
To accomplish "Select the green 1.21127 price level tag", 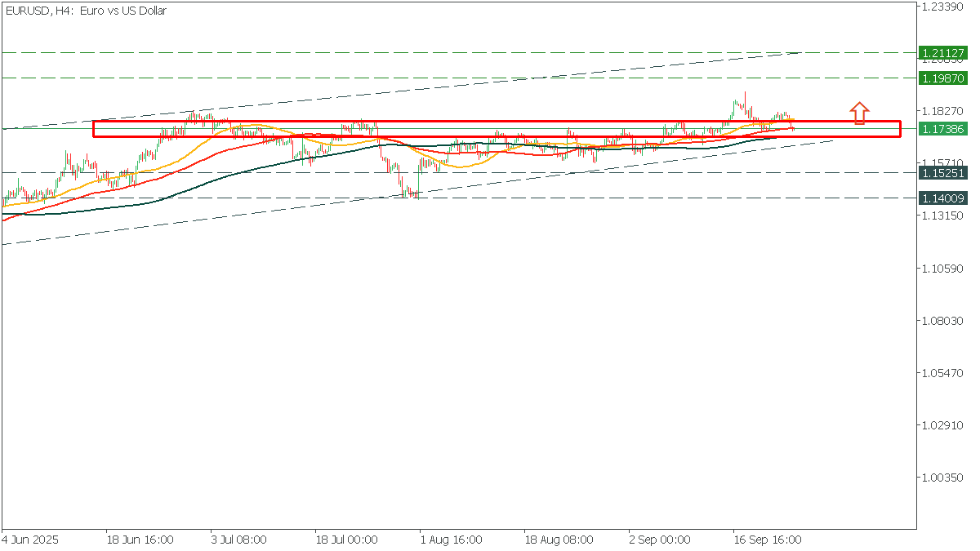I will coord(942,52).
